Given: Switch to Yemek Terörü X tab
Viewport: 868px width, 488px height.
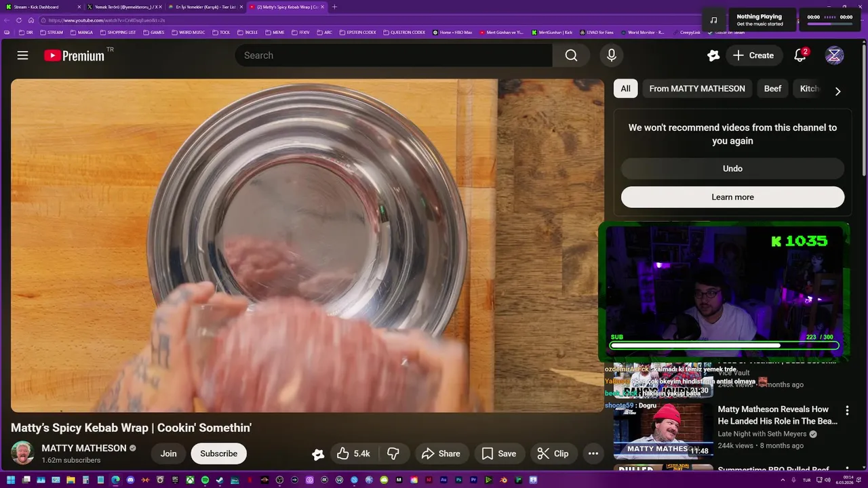Looking at the screenshot, I should coord(123,7).
